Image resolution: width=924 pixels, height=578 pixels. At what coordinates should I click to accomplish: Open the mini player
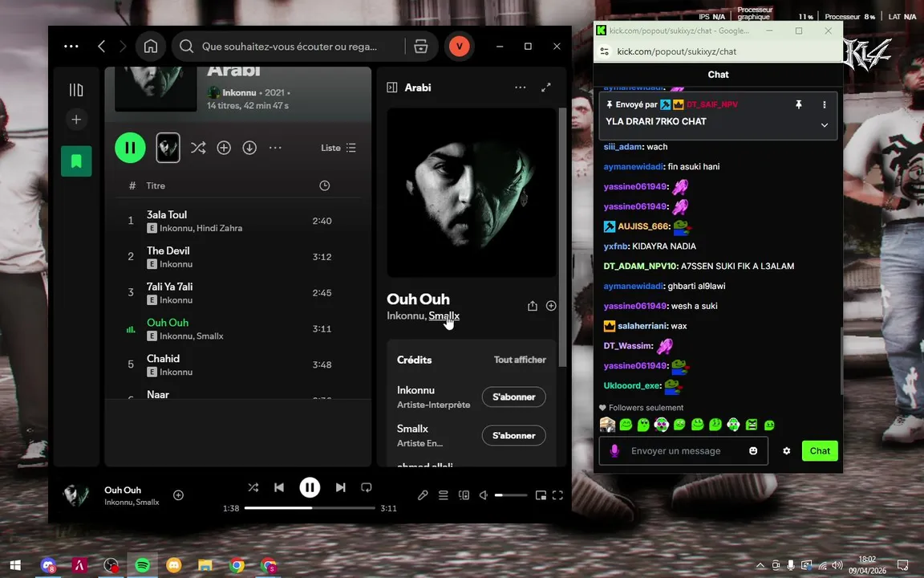pos(541,495)
